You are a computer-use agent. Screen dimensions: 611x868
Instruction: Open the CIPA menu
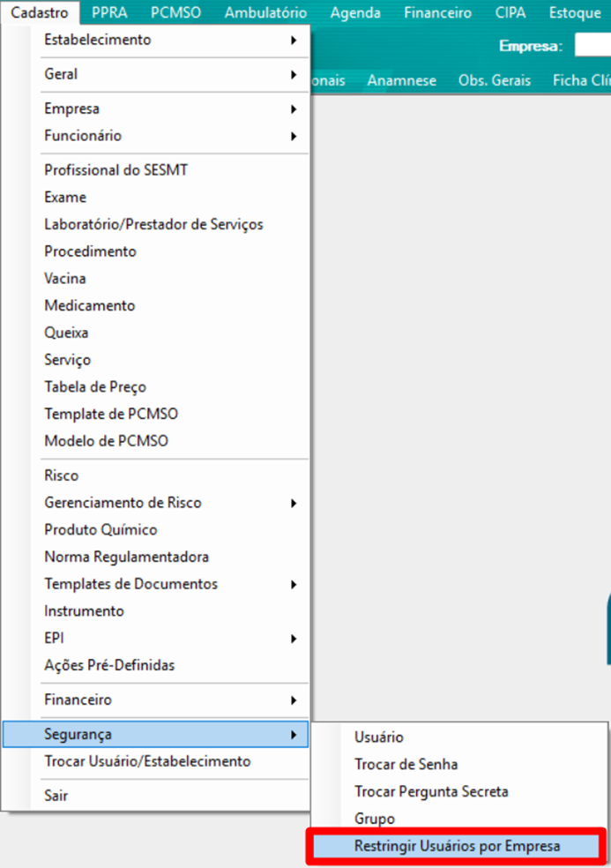click(x=510, y=12)
